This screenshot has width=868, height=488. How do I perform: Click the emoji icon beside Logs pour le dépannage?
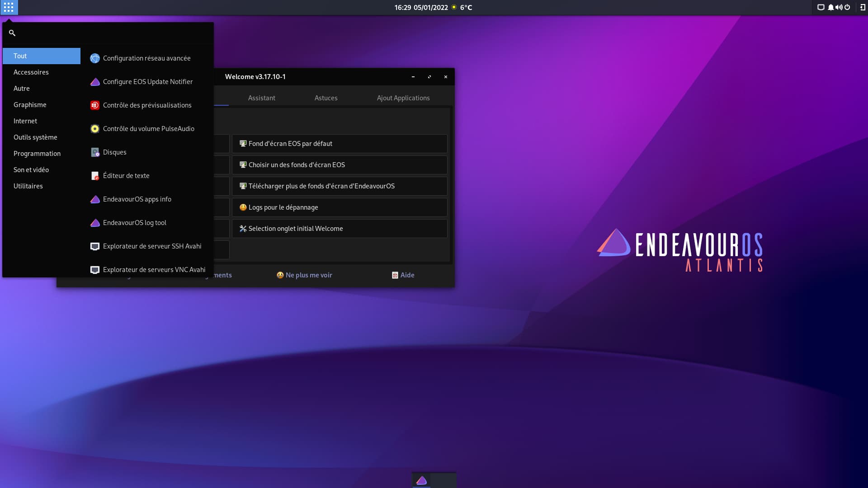point(243,207)
